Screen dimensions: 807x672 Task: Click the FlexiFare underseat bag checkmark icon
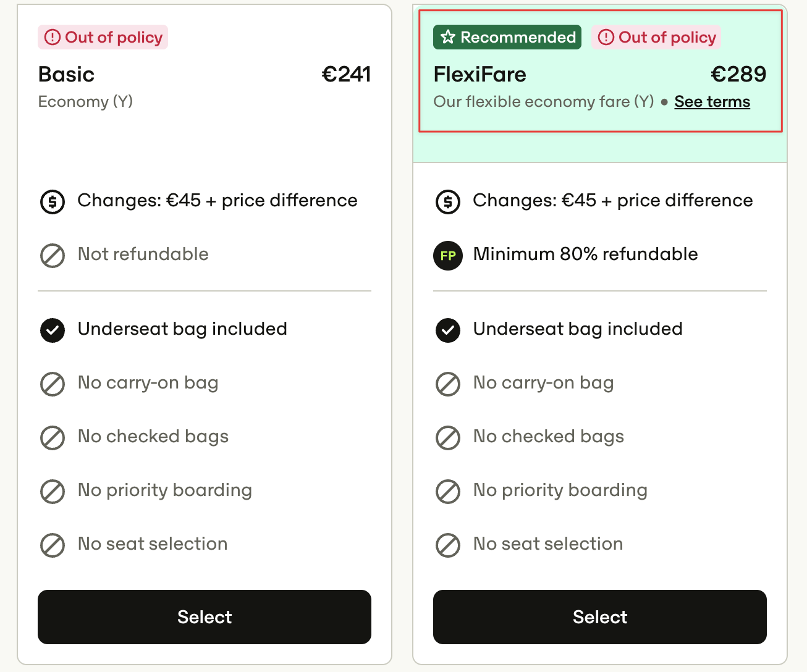pyautogui.click(x=448, y=330)
